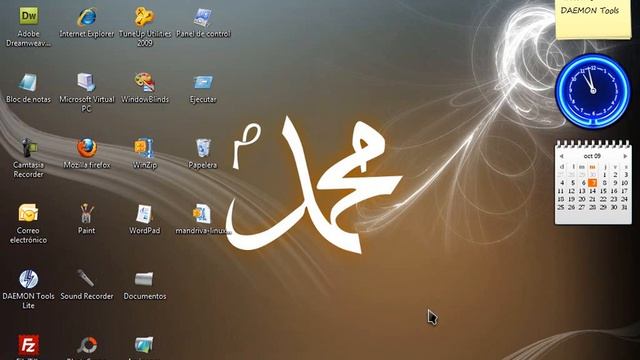
Task: Select day 9 in the calendar gadget
Action: [615, 183]
